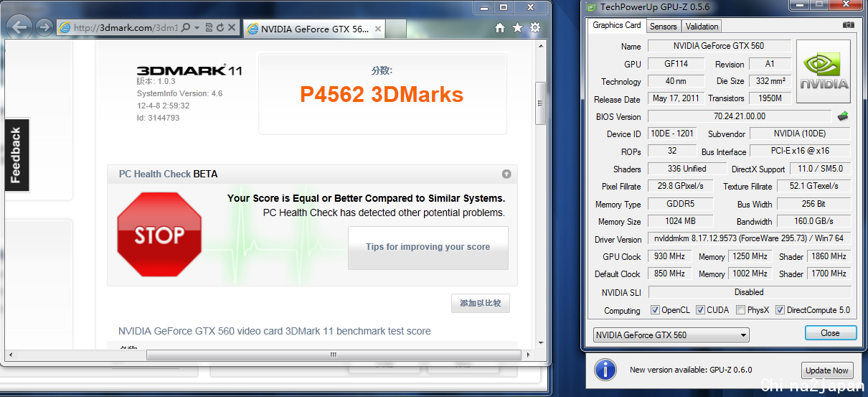Image resolution: width=868 pixels, height=397 pixels.
Task: Click the BIOS Version 70.24.21.00.00 field
Action: 740,116
